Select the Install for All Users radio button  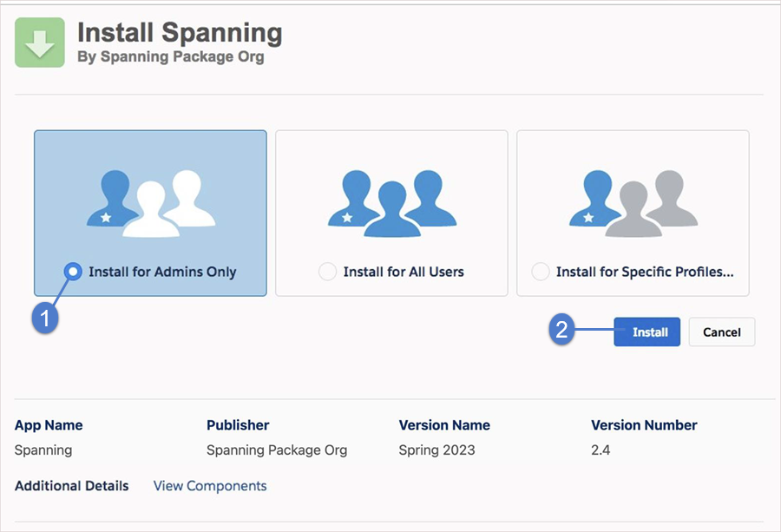point(327,272)
